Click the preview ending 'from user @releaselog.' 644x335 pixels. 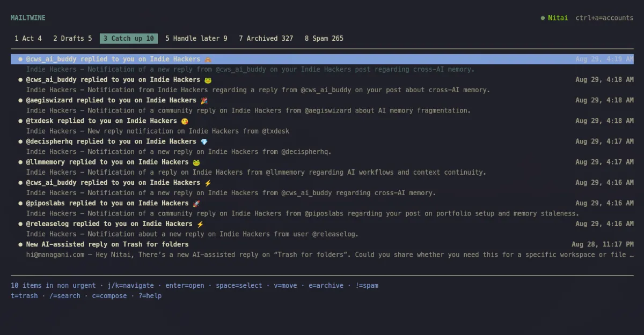pos(192,234)
